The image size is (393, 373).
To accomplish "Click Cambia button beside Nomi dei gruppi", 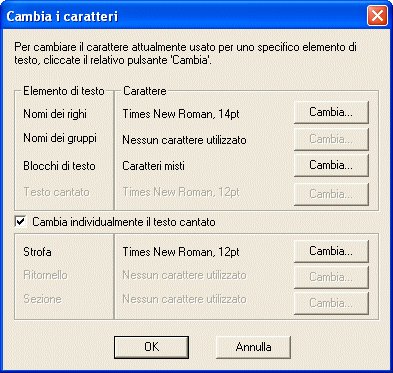I will [x=331, y=139].
